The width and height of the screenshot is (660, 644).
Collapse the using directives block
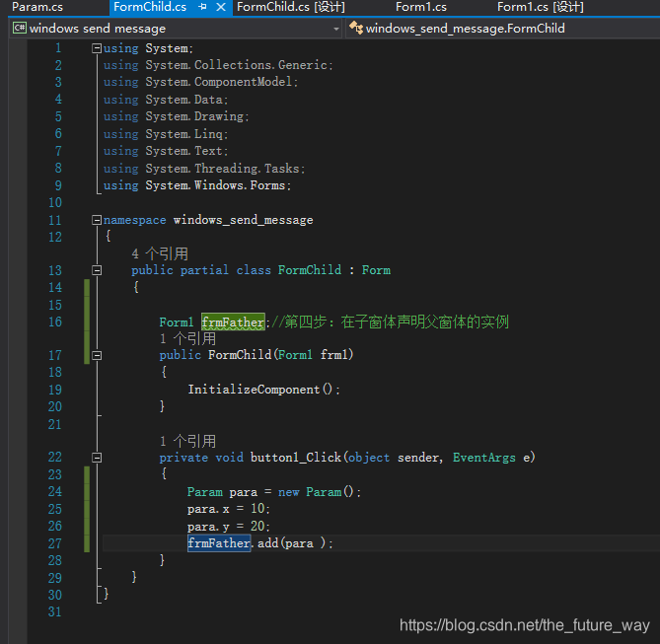coord(97,48)
